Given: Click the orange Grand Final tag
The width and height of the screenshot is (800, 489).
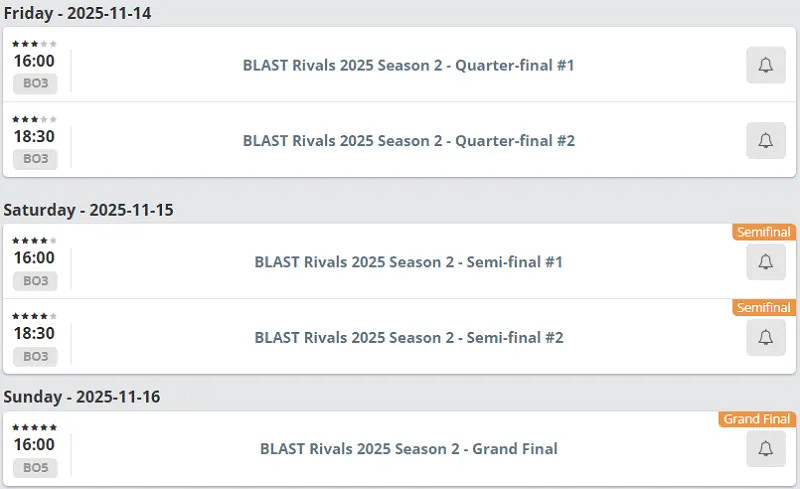Looking at the screenshot, I should point(757,419).
